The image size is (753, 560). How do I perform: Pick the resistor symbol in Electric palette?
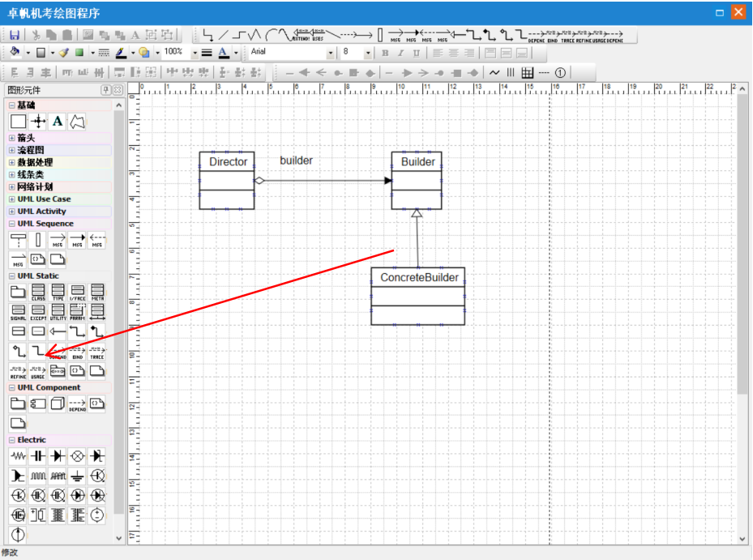pos(19,455)
